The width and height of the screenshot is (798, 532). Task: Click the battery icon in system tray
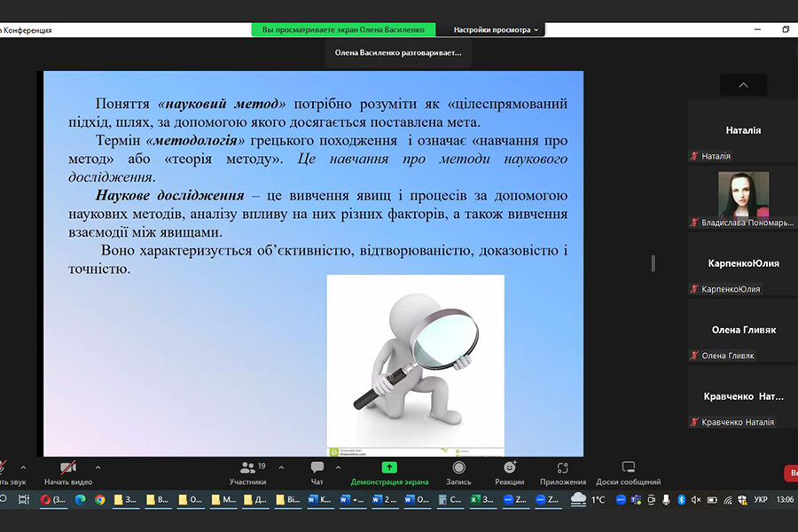tap(712, 499)
